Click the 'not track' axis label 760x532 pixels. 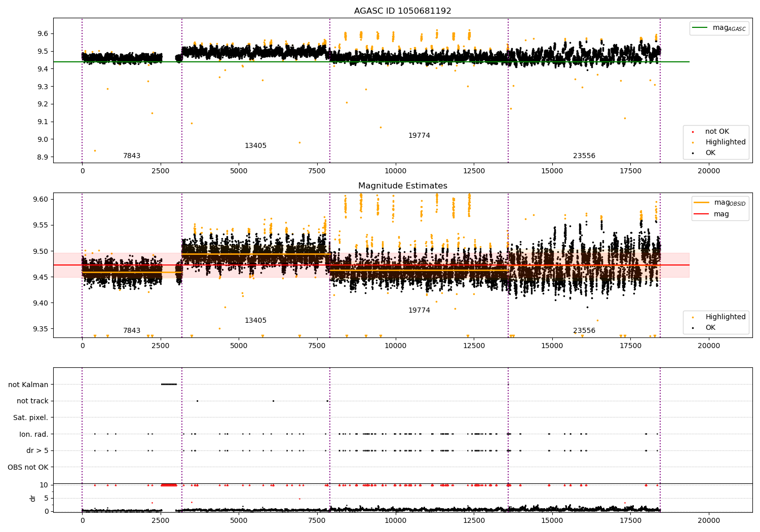(x=32, y=401)
